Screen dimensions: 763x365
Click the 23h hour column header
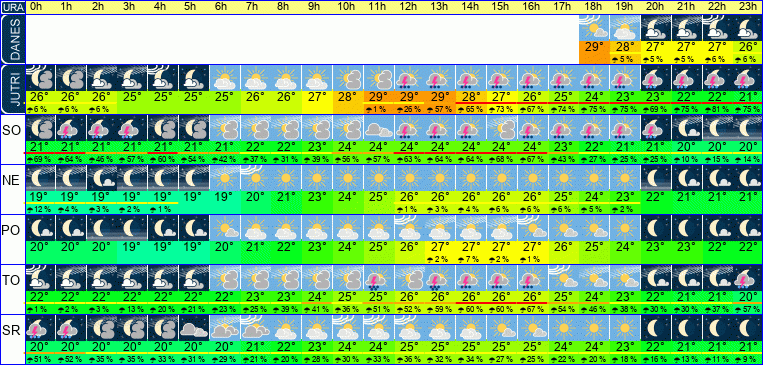748,7
